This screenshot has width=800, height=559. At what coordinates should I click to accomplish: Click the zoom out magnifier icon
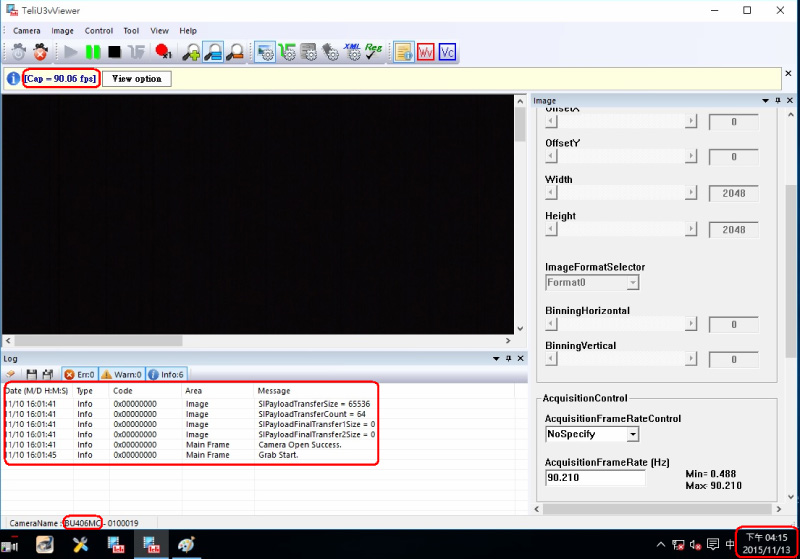point(235,52)
